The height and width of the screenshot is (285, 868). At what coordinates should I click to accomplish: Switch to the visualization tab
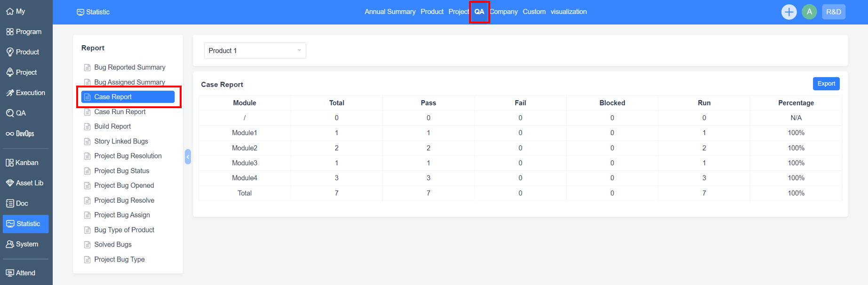(x=568, y=12)
